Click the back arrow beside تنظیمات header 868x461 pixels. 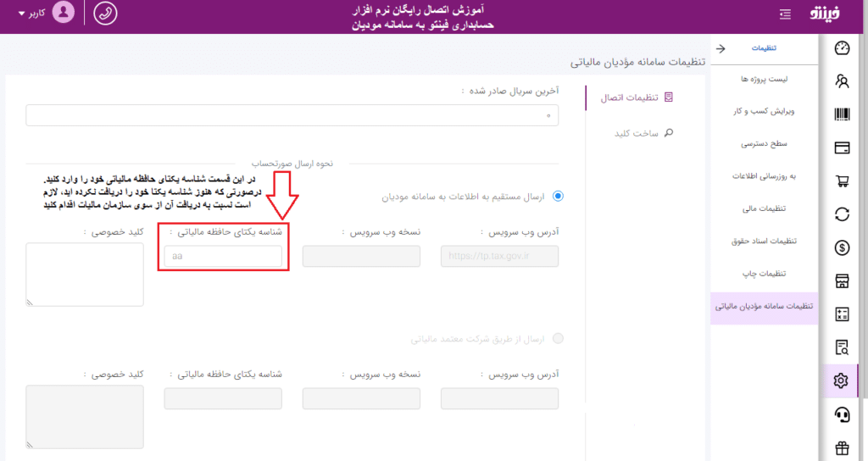point(721,48)
